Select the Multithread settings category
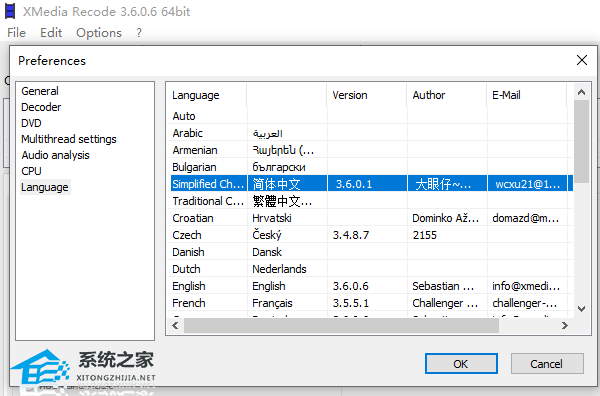This screenshot has height=396, width=600. coord(69,139)
